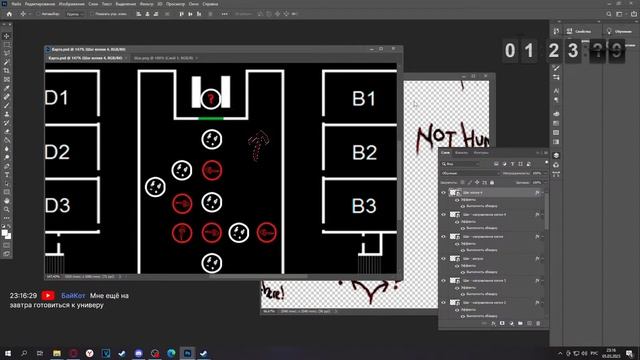Viewport: 640px width, 360px height.
Task: Switch to the Каналы tab
Action: tap(461, 153)
